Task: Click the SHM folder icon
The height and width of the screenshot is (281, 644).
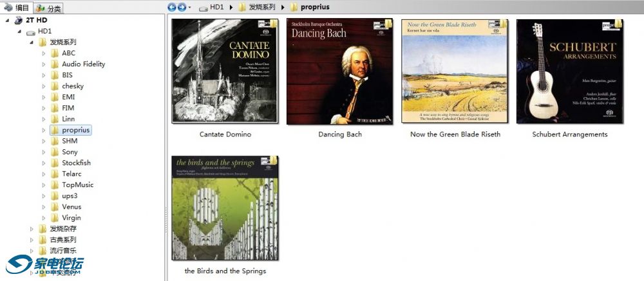Action: point(55,141)
